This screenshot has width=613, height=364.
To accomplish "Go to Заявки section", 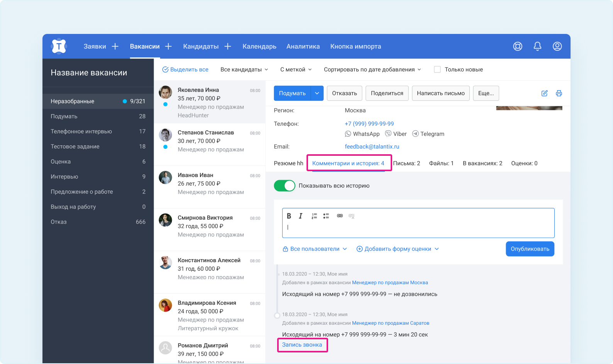I will (x=95, y=46).
